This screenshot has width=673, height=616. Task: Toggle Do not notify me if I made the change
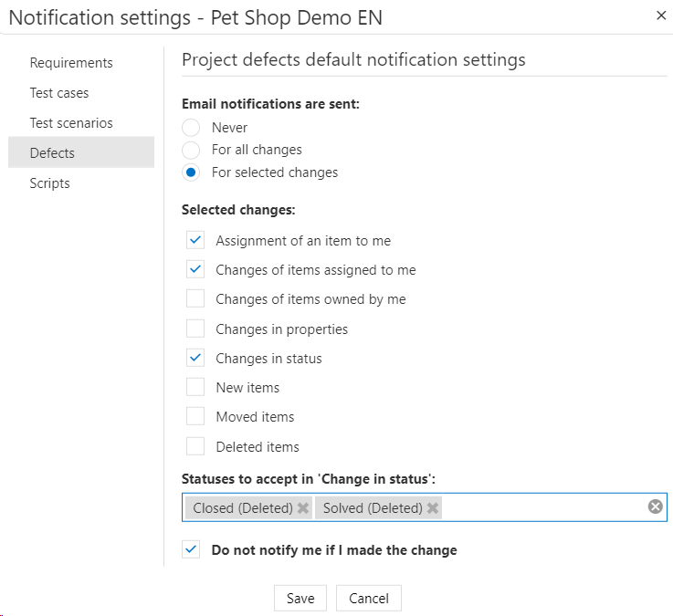(x=191, y=550)
